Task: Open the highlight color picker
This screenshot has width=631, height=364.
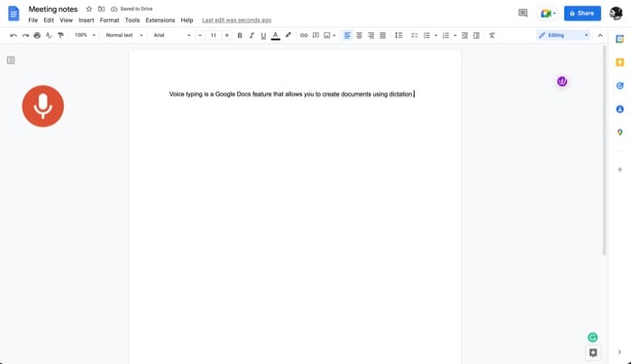Action: coord(288,35)
